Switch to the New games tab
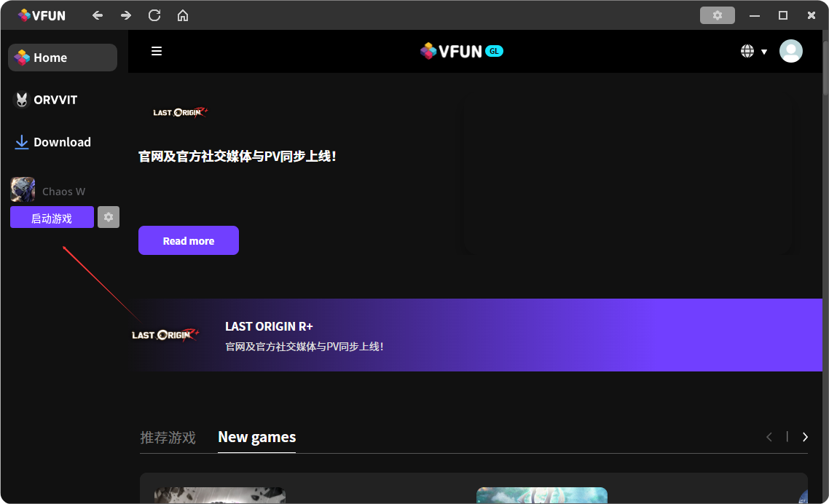829x504 pixels. tap(256, 437)
